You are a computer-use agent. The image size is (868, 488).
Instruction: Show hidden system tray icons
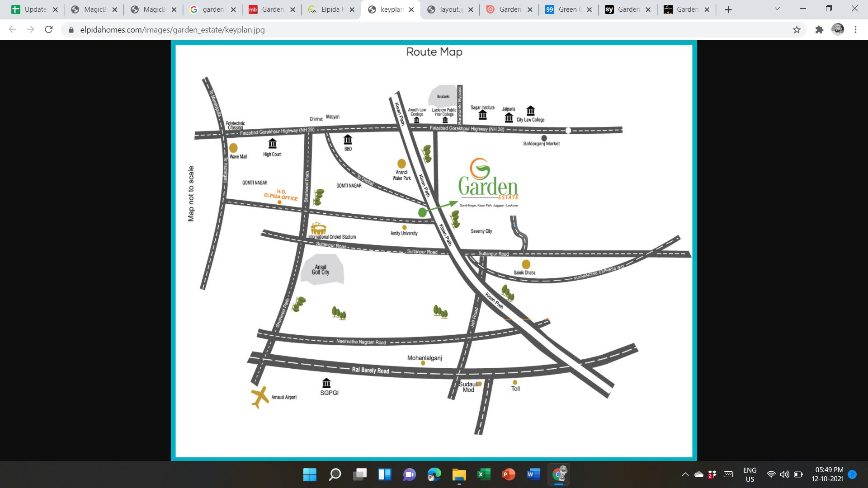[x=685, y=474]
